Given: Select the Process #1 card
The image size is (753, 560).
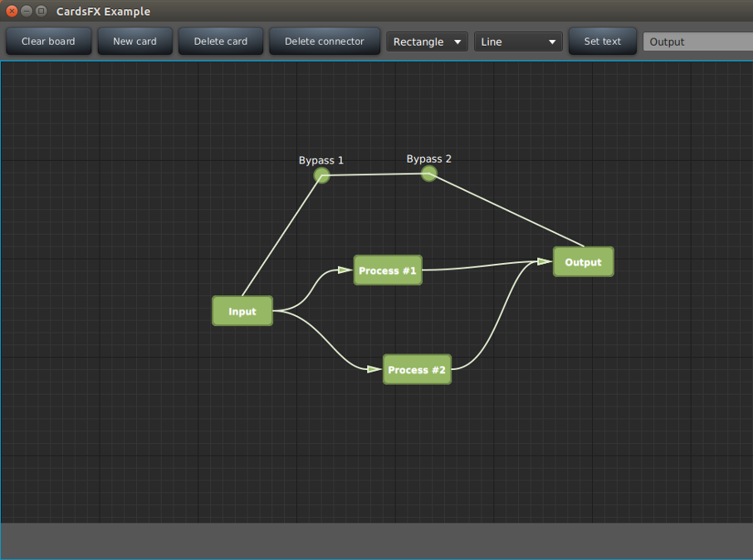Looking at the screenshot, I should click(388, 270).
